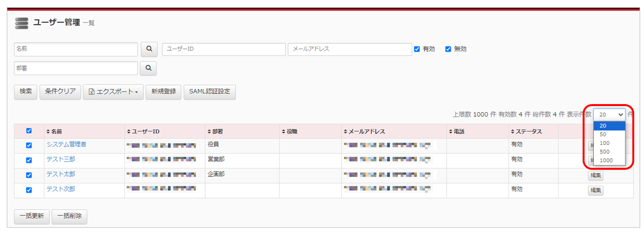644x234 pixels.
Task: Uncheck the checkbox for テスト太郎
Action: pos(29,175)
